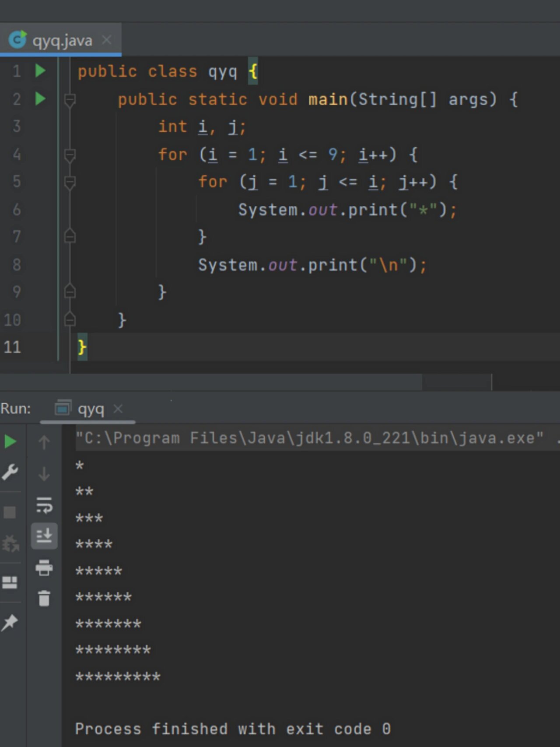Collapse the main method fold marker

[x=70, y=100]
